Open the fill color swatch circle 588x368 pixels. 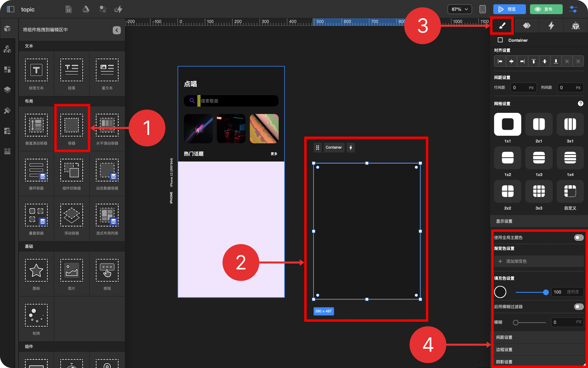point(500,292)
